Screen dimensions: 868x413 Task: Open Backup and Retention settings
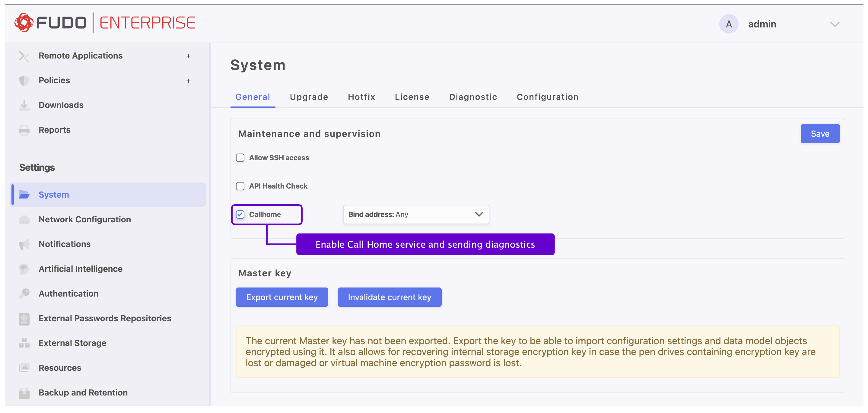point(83,393)
